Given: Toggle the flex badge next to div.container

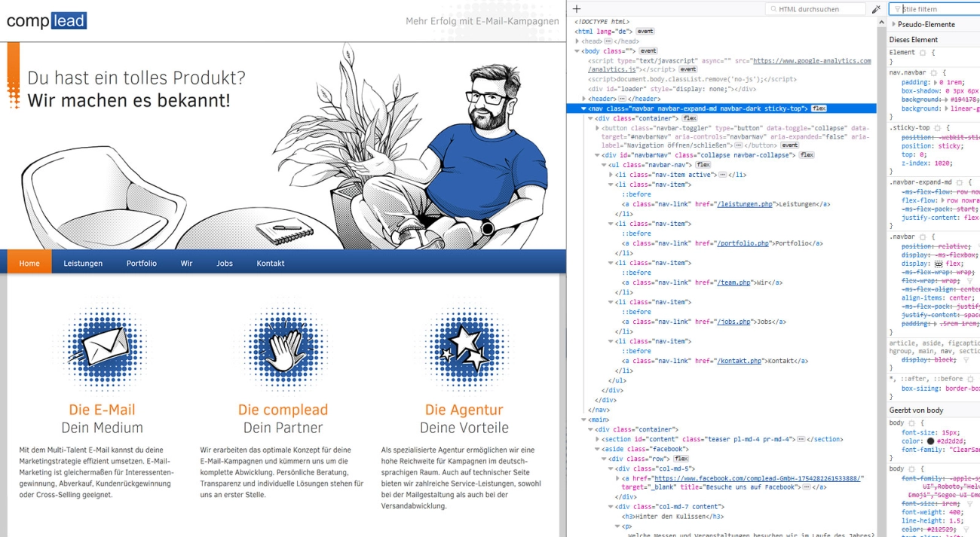Looking at the screenshot, I should [689, 118].
